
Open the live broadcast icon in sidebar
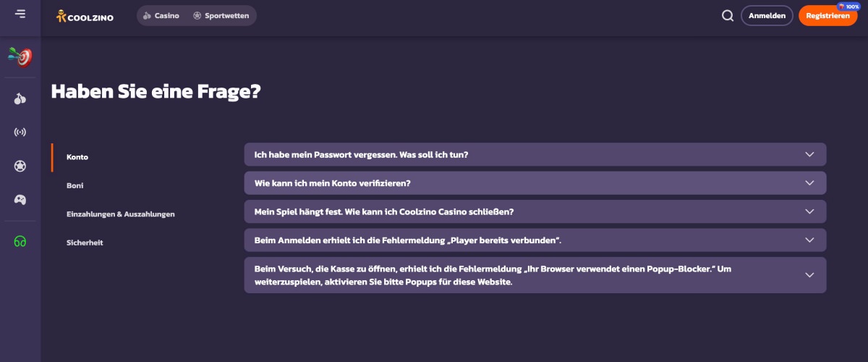(20, 132)
